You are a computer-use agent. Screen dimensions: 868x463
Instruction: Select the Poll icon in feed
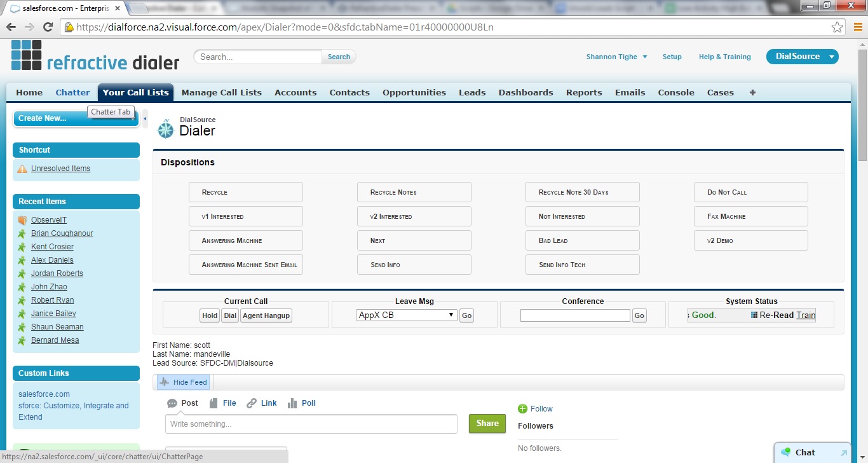pyautogui.click(x=292, y=403)
